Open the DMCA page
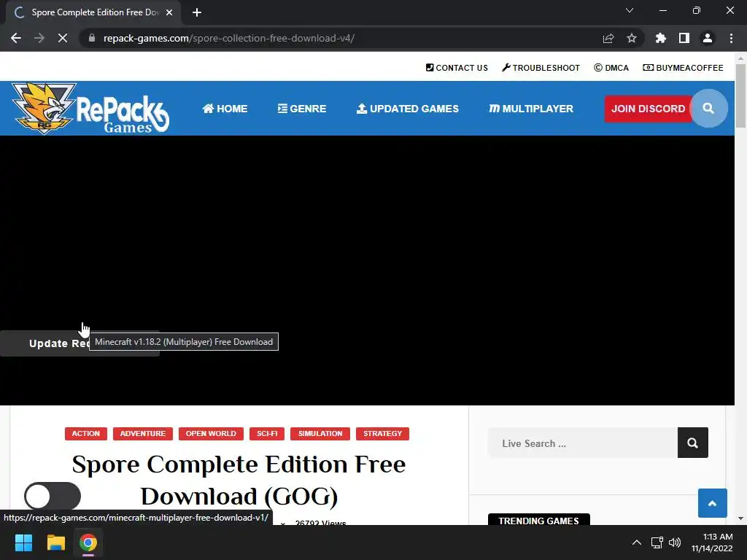This screenshot has width=747, height=560. click(x=611, y=68)
